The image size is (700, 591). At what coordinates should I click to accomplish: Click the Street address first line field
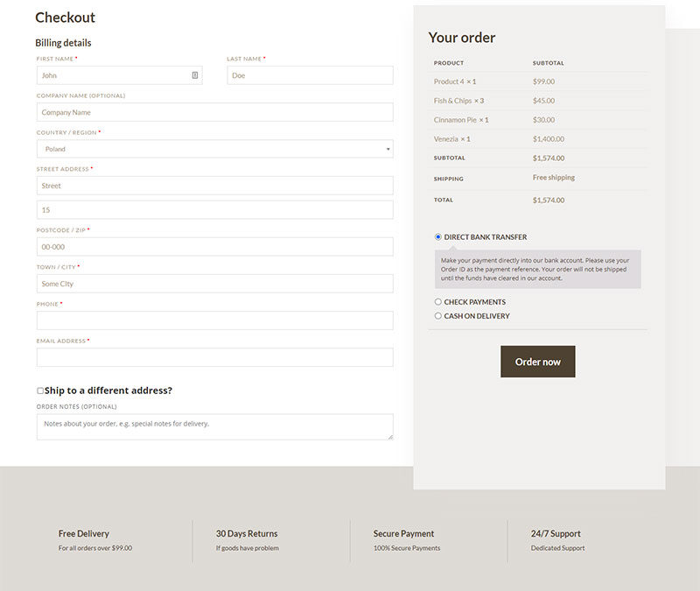[214, 186]
